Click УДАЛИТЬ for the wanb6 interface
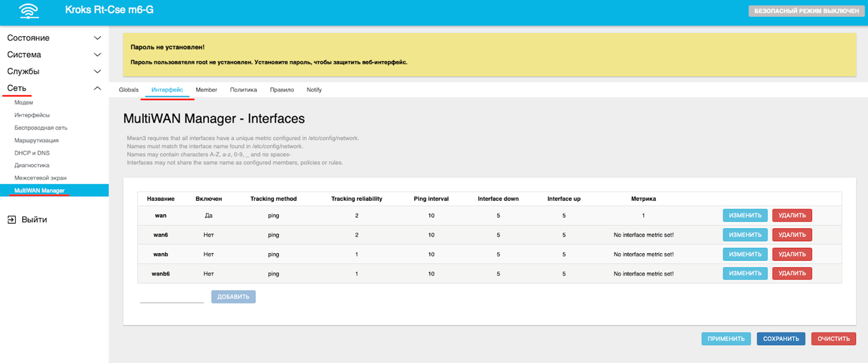 [x=792, y=273]
